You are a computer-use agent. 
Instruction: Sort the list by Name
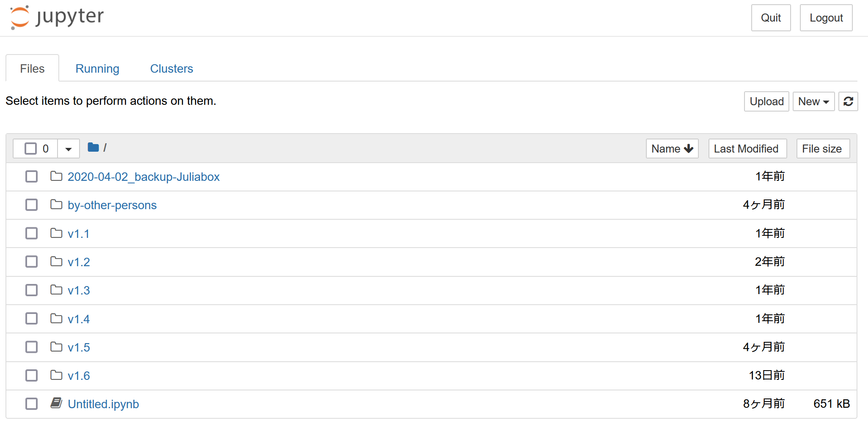coord(672,149)
